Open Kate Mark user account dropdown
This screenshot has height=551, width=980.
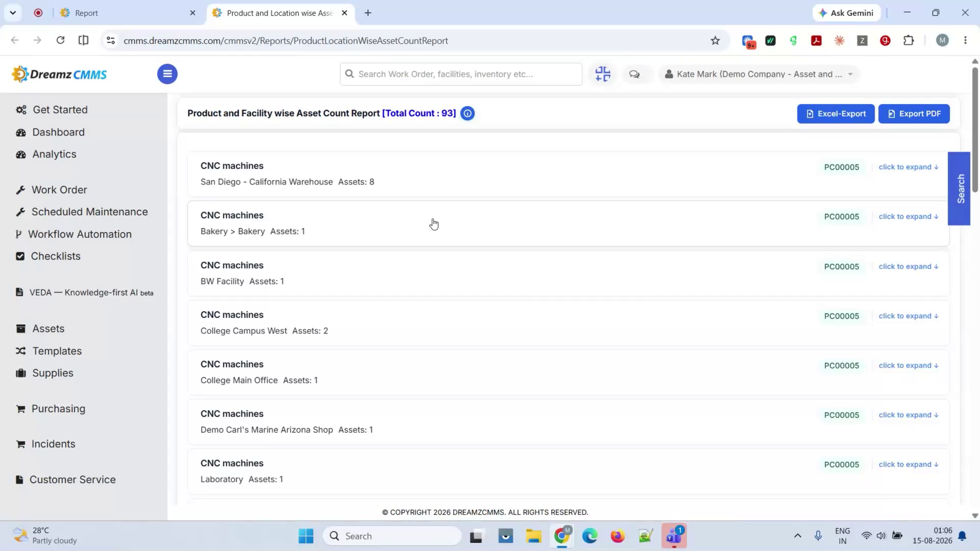[x=759, y=74]
